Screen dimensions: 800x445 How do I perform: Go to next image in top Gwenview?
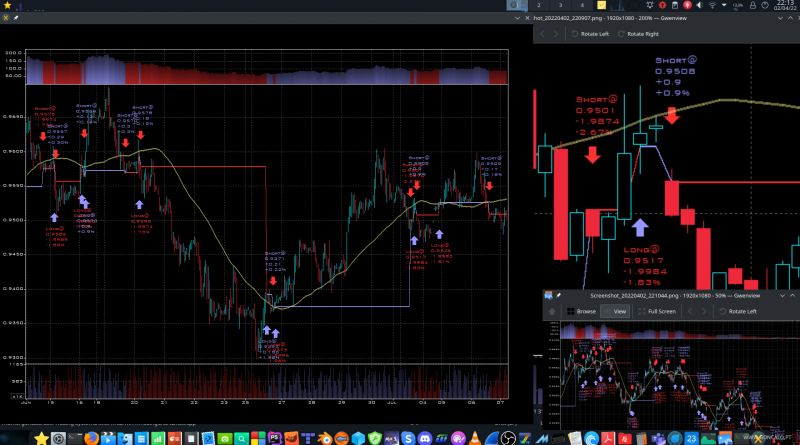[557, 34]
